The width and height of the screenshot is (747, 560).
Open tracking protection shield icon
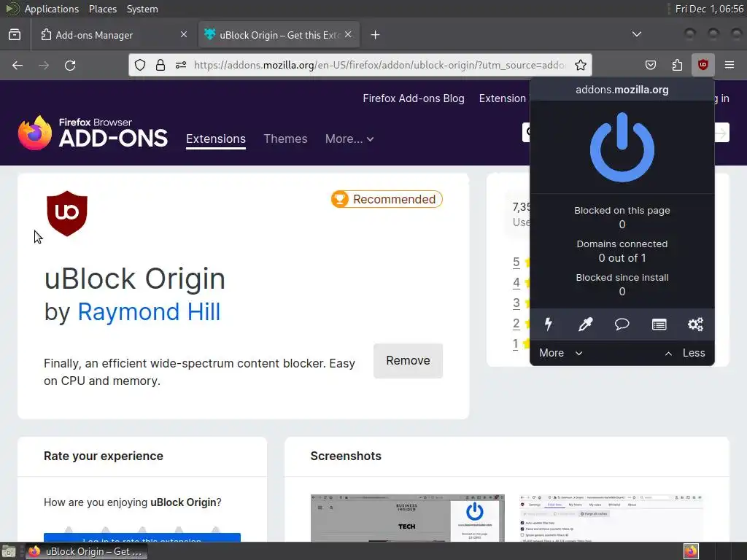click(x=139, y=65)
